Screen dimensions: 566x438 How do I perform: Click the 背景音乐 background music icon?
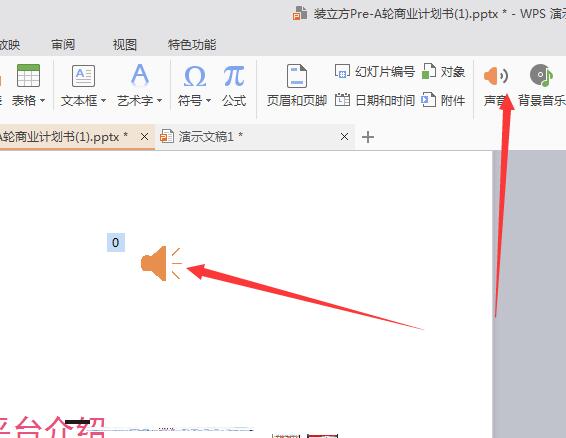pos(541,75)
